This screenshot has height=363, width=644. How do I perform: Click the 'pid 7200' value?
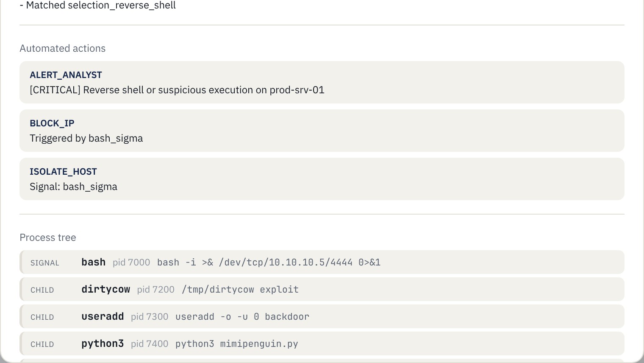[156, 290]
